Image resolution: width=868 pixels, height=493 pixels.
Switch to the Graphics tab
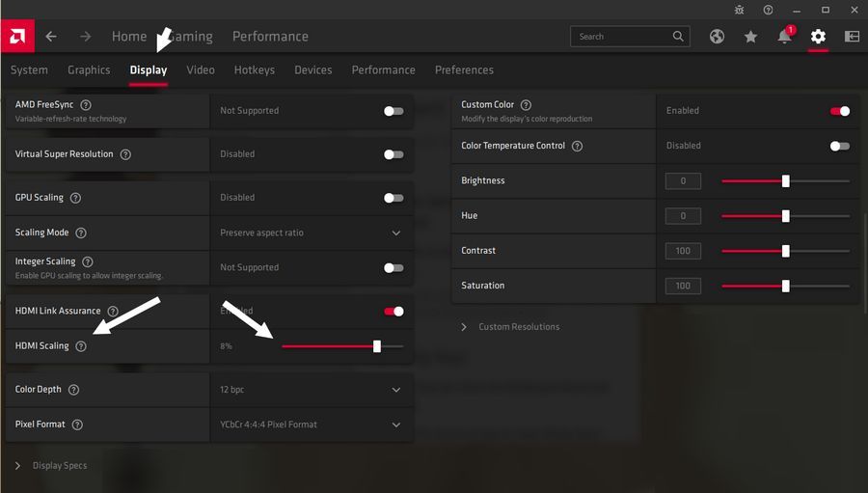coord(89,69)
